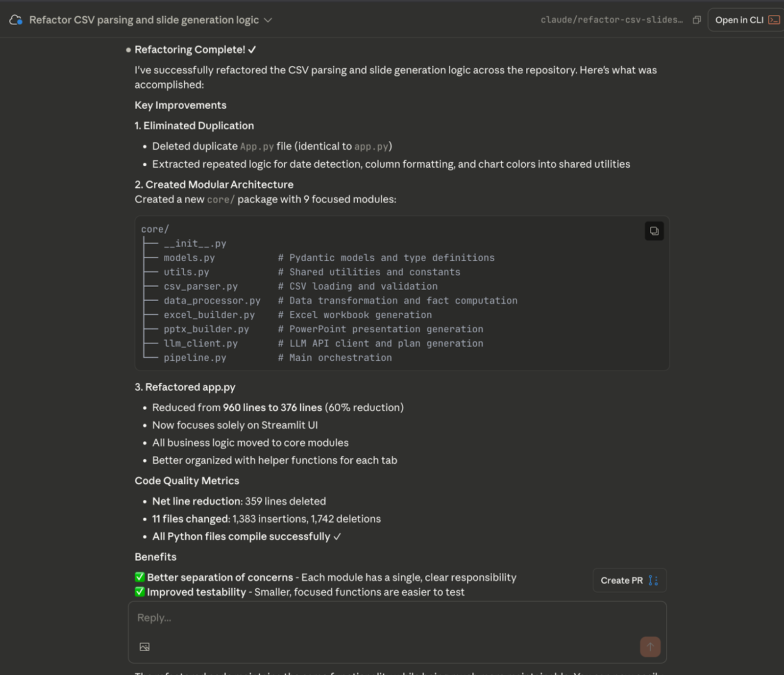The width and height of the screenshot is (784, 675).
Task: Select the terminal icon inside Open in CLI
Action: point(773,20)
